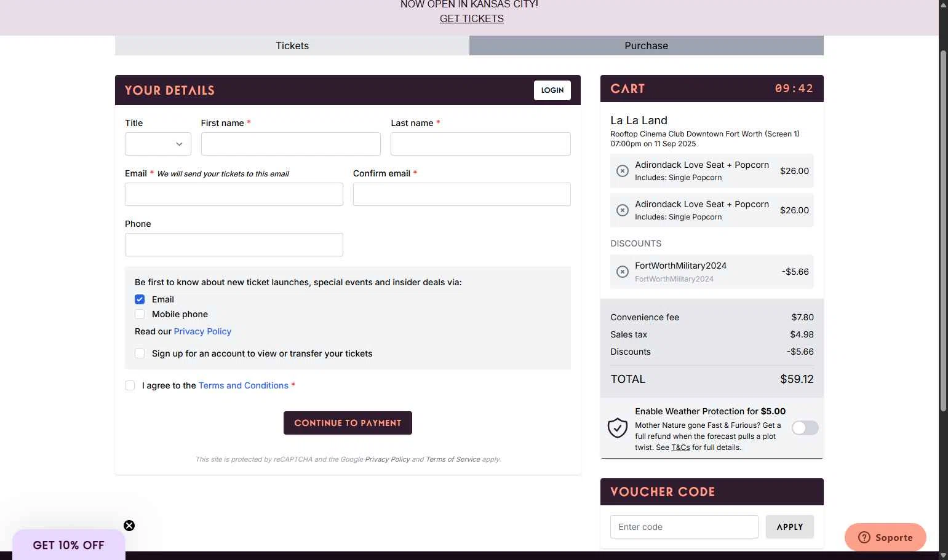Viewport: 948px width, 560px height.
Task: Click the Sales tax $4.98 value
Action: [x=802, y=334]
